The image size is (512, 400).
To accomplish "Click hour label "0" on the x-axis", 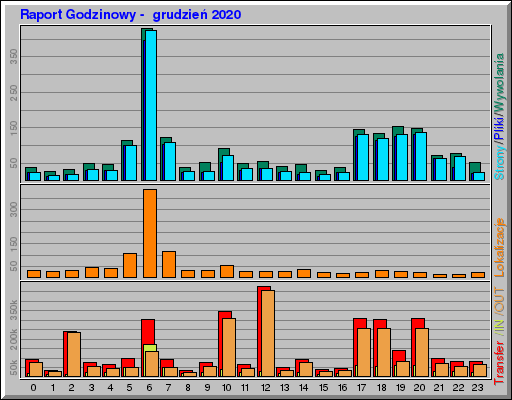I will (33, 388).
